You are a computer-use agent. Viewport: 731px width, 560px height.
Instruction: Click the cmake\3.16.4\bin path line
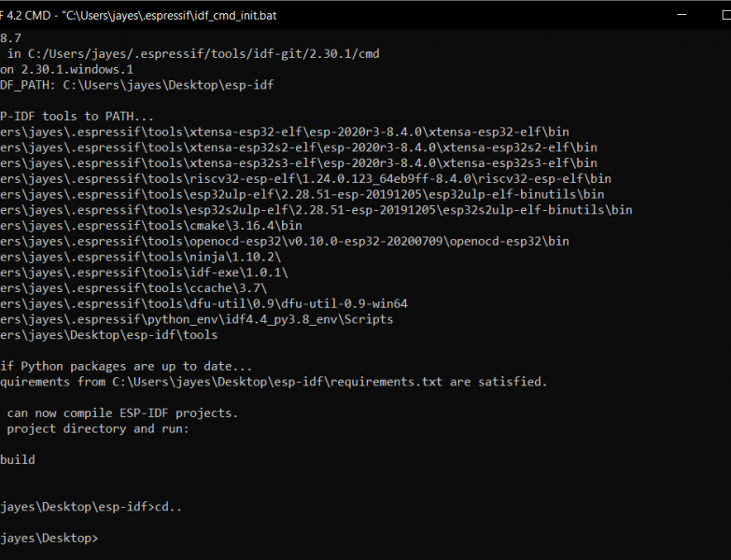(x=151, y=226)
